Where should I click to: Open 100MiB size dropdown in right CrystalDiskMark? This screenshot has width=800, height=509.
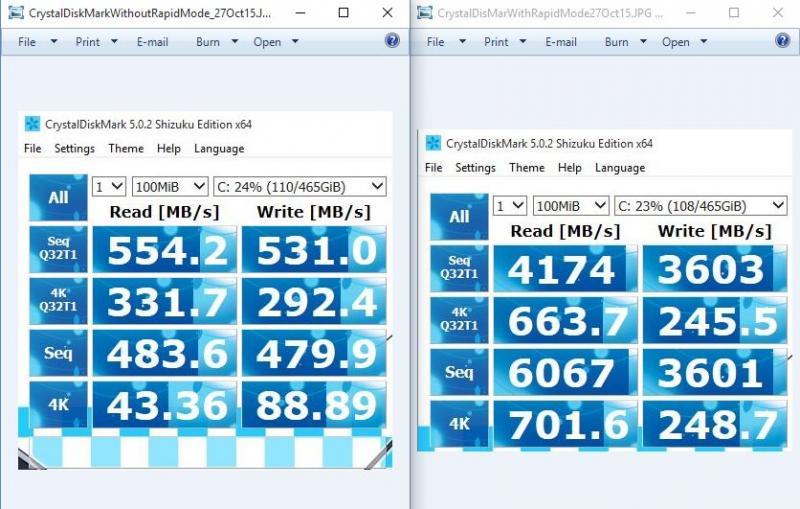(571, 206)
